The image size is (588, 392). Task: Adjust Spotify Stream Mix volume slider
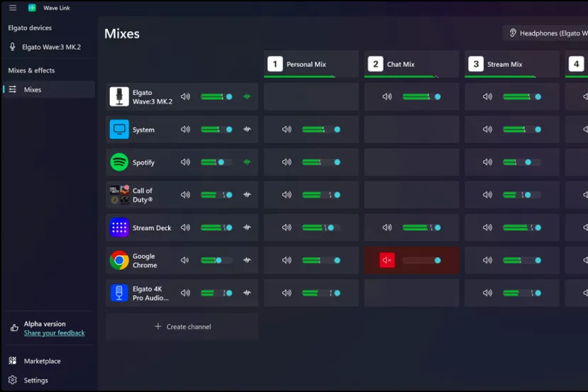pos(521,162)
